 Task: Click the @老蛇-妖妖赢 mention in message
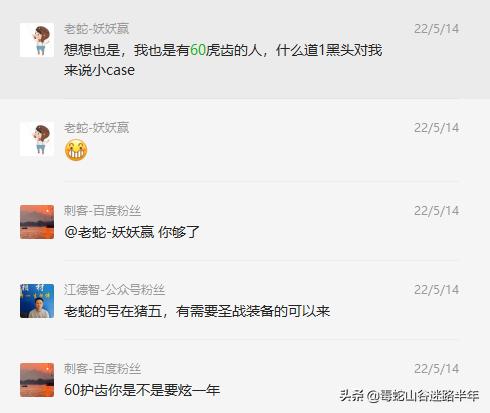click(109, 232)
